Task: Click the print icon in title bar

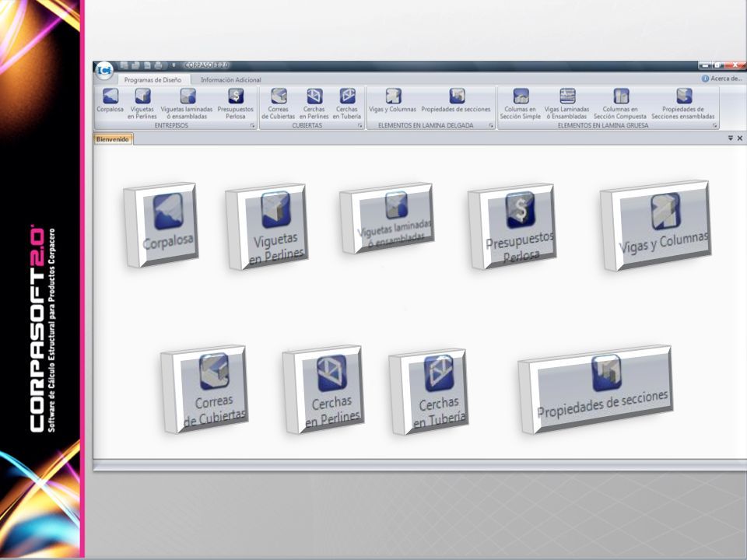Action: tap(158, 65)
